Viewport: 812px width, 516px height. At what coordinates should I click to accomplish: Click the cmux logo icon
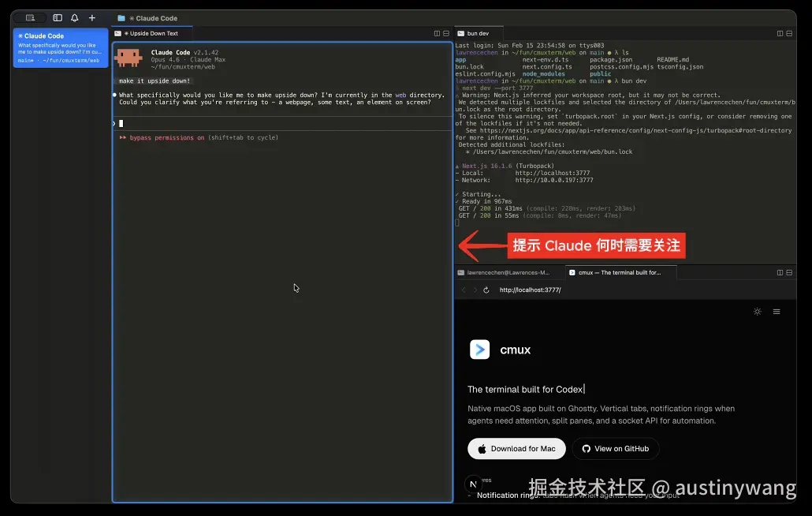[479, 350]
